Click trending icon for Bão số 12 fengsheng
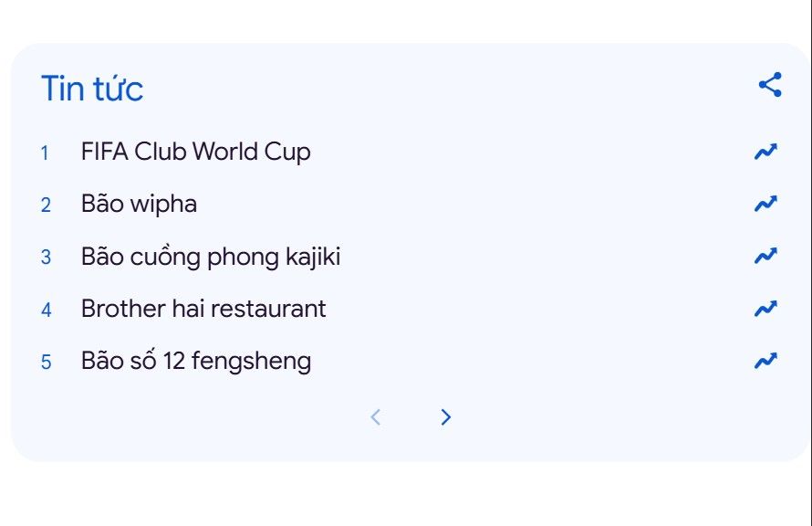 click(x=765, y=361)
